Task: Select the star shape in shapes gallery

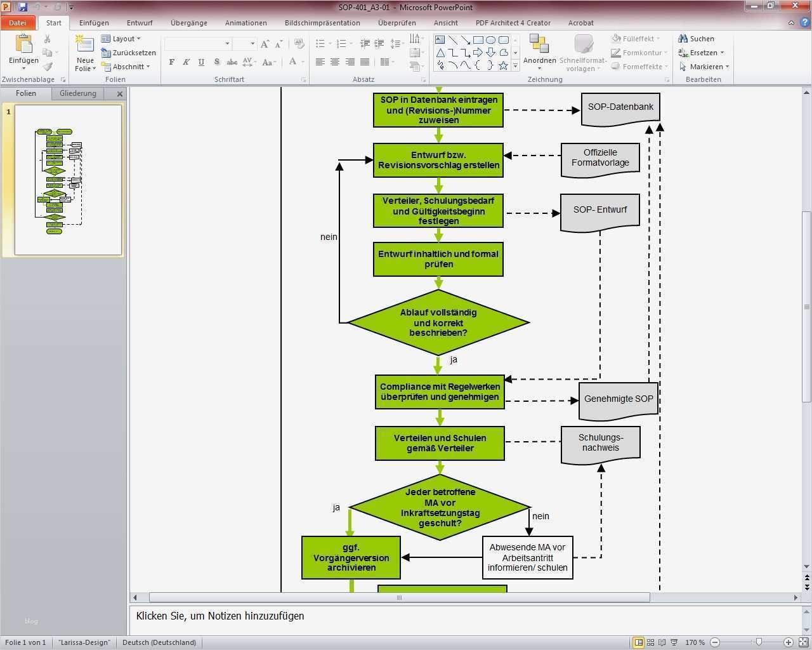Action: [503, 65]
